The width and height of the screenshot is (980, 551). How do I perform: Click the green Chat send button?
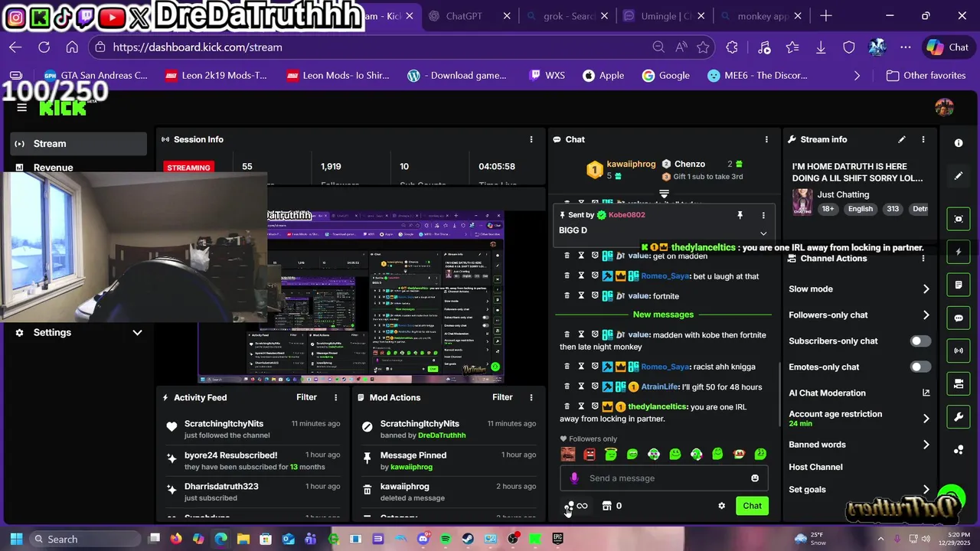(x=752, y=506)
